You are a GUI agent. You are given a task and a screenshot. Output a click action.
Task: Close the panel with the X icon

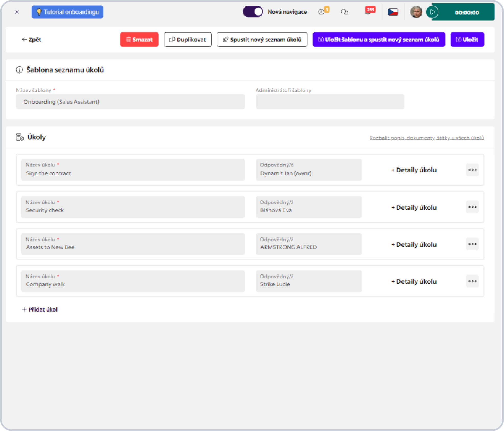click(17, 12)
